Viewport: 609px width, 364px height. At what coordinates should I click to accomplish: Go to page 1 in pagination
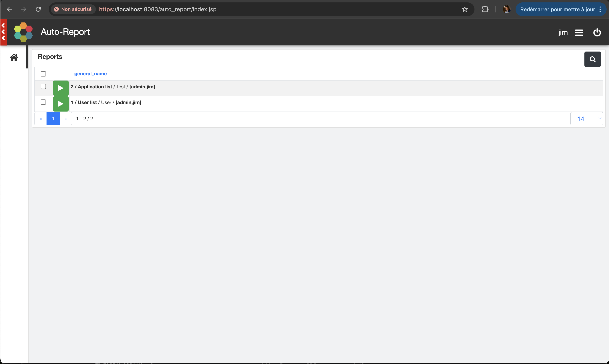click(x=53, y=119)
